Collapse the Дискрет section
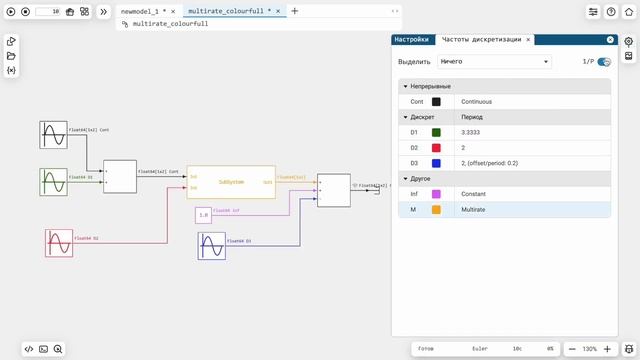Image resolution: width=640 pixels, height=360 pixels. [x=405, y=117]
